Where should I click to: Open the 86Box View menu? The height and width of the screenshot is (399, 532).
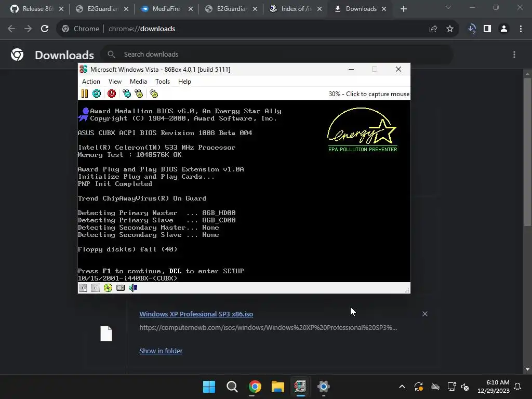(115, 82)
